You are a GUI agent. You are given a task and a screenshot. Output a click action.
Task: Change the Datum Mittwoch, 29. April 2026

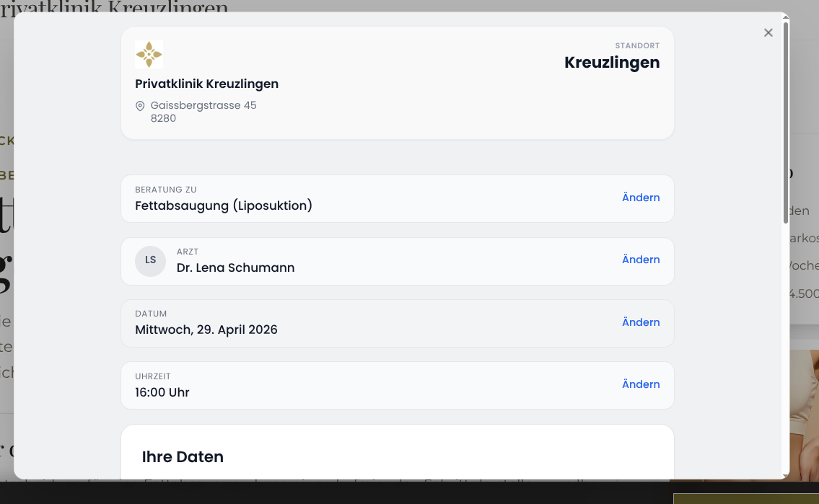pyautogui.click(x=640, y=322)
